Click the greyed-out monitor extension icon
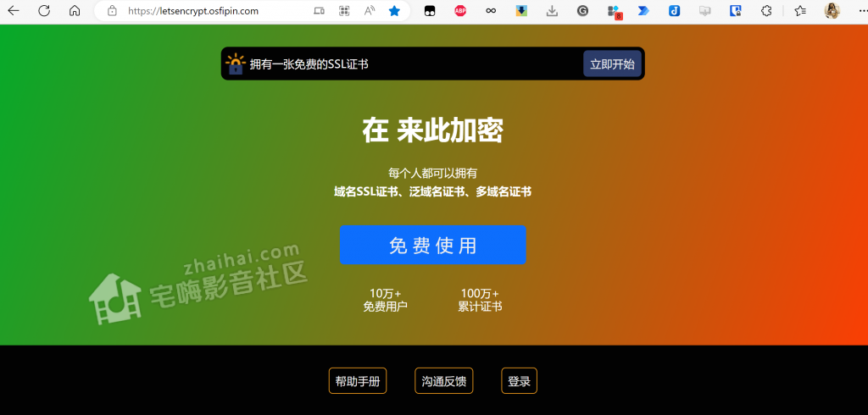This screenshot has height=415, width=868. coord(704,10)
